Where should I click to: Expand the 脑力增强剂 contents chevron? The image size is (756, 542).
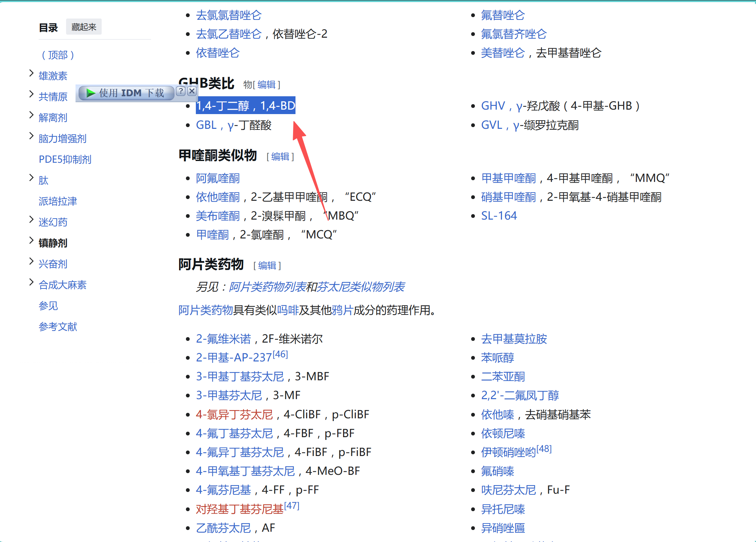coord(31,136)
